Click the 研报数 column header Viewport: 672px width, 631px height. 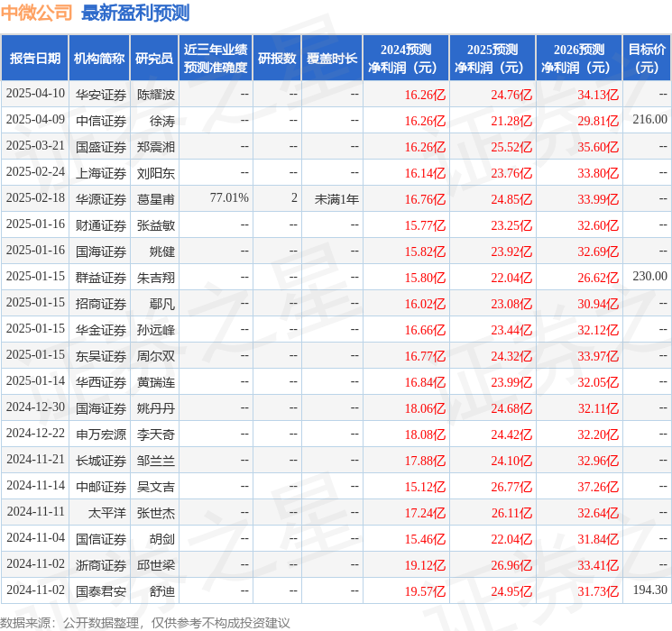pyautogui.click(x=277, y=59)
